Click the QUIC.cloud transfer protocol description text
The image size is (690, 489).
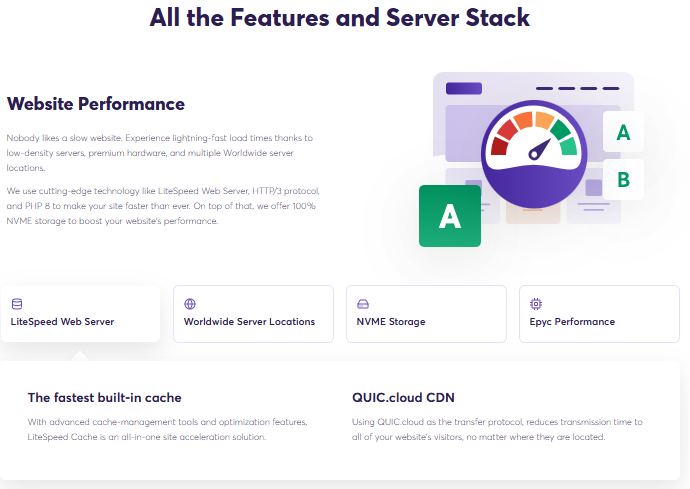tap(497, 429)
